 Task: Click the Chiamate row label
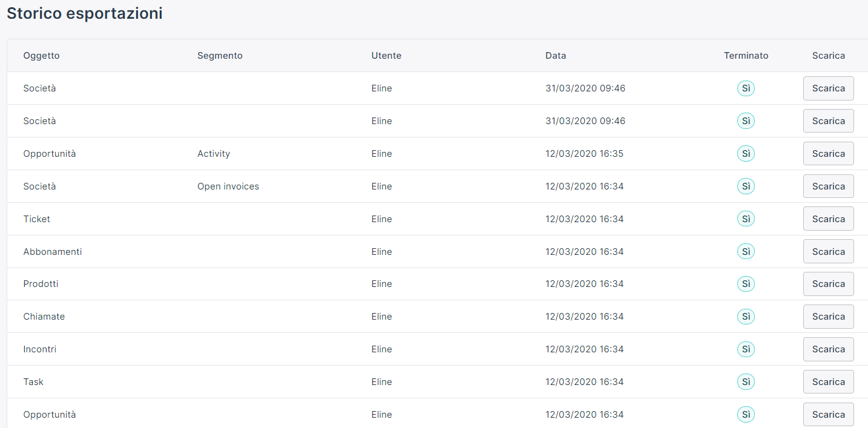44,316
